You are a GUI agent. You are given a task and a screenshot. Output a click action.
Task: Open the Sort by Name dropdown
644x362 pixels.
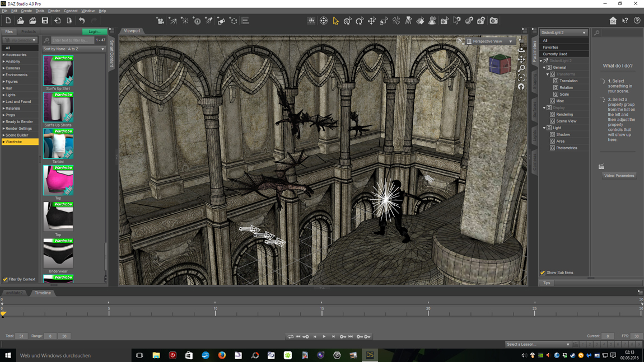(x=74, y=49)
